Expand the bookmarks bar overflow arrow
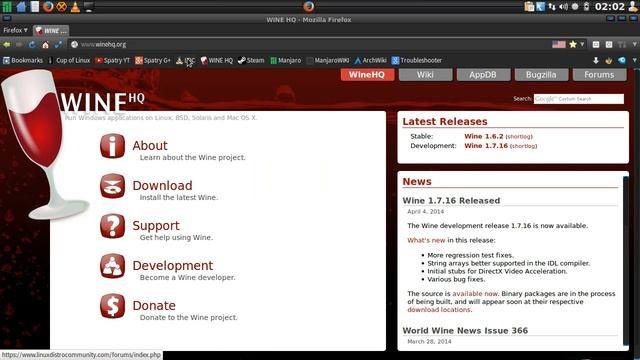Image resolution: width=640 pixels, height=360 pixels. coord(635,60)
